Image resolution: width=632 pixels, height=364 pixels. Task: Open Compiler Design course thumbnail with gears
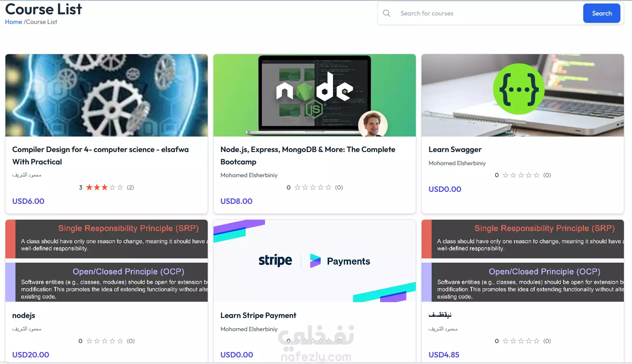coord(106,95)
